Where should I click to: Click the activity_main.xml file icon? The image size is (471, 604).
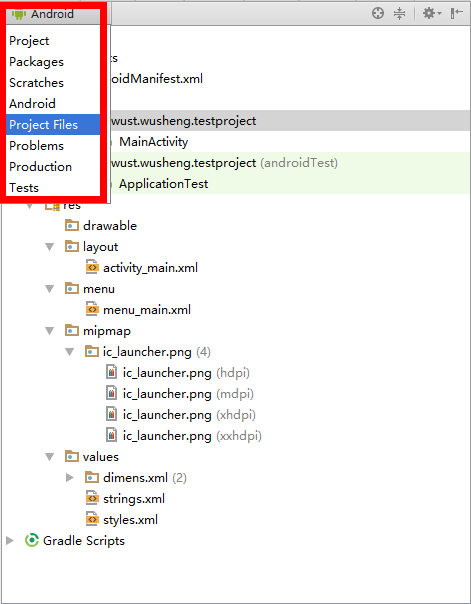[x=92, y=267]
